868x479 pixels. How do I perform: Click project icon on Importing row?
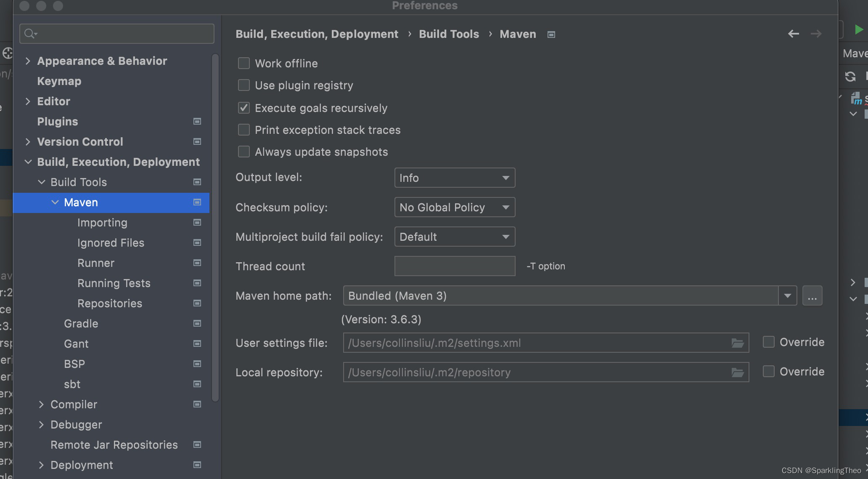[197, 223]
